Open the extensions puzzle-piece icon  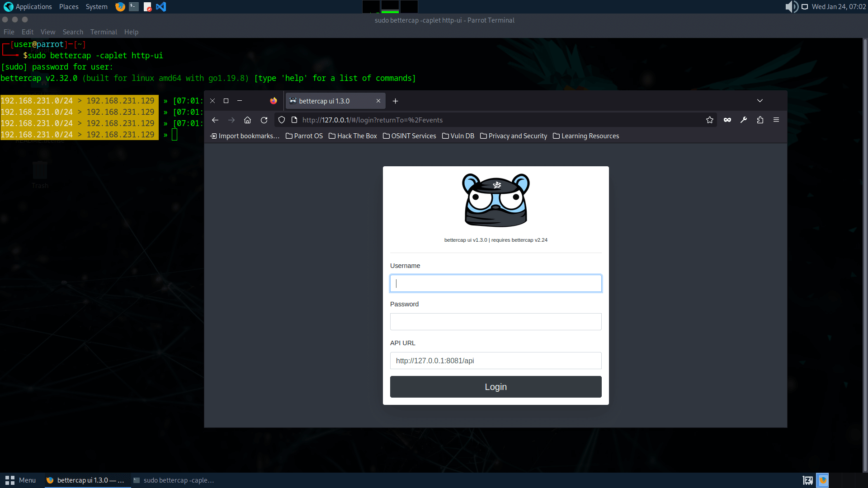[760, 120]
